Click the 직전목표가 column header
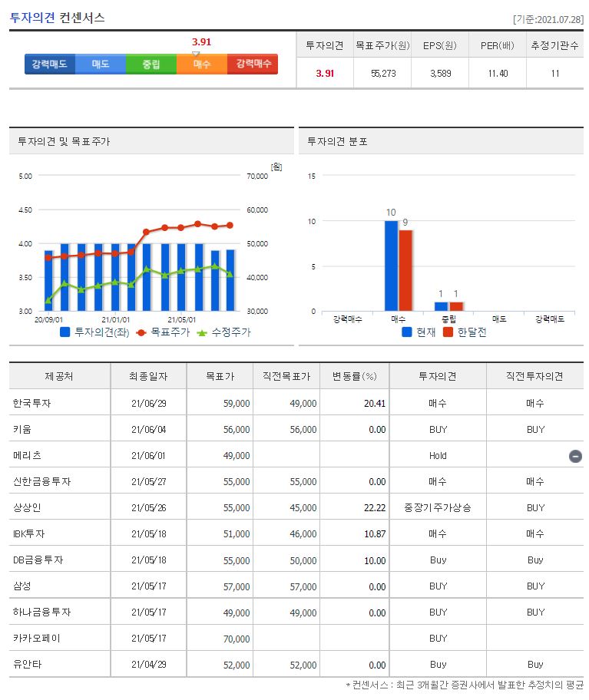589x700 pixels. pos(286,376)
